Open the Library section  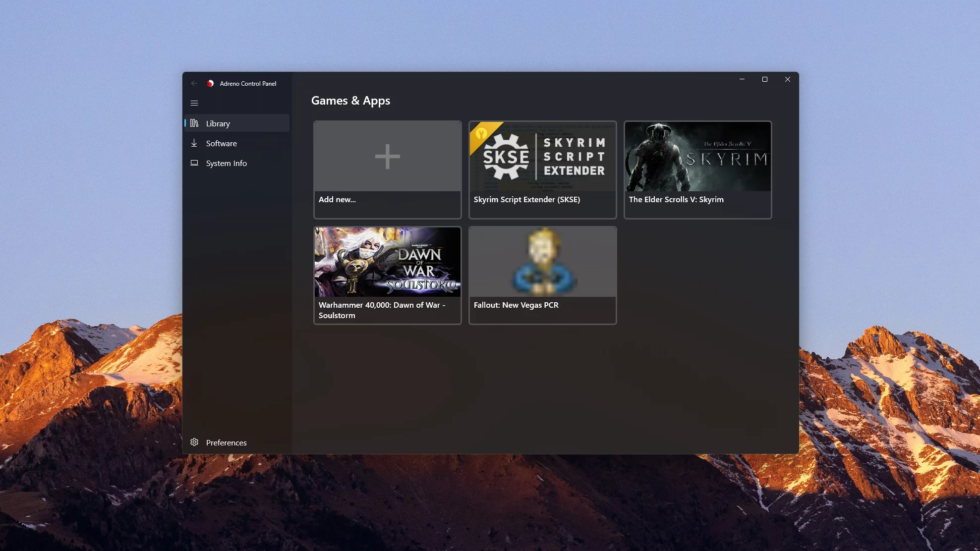237,123
